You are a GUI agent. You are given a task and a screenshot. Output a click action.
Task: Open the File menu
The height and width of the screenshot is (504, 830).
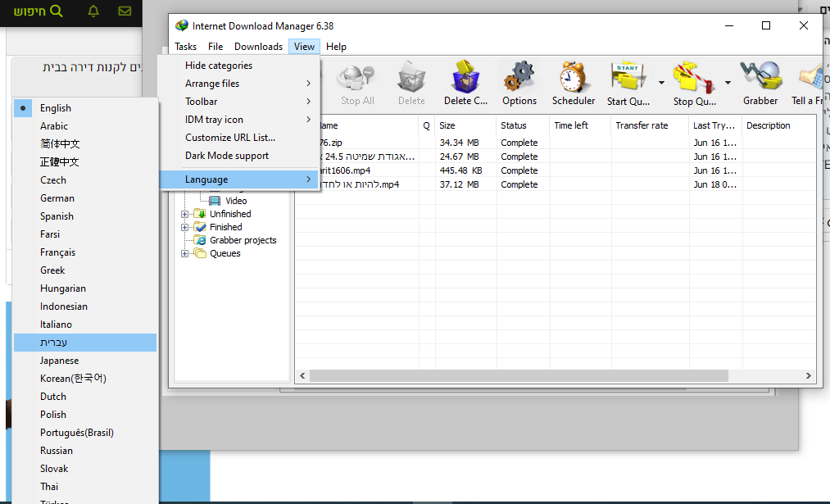(215, 47)
